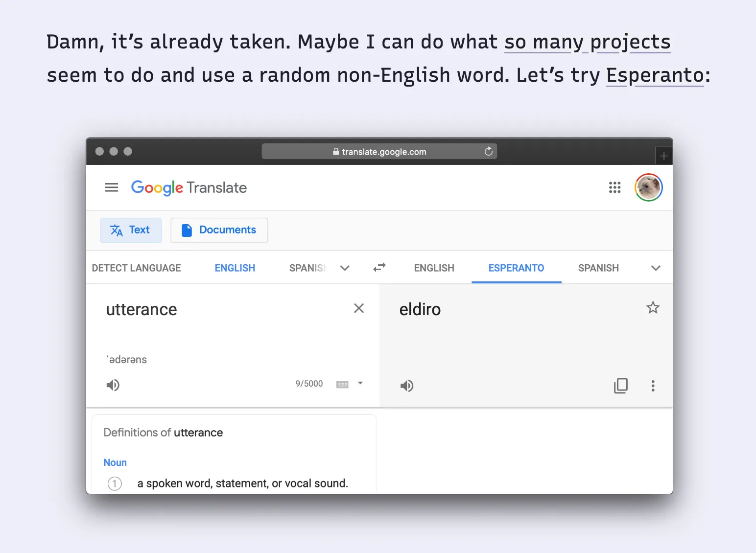Toggle the virtual keyboard input
756x553 pixels.
point(342,385)
